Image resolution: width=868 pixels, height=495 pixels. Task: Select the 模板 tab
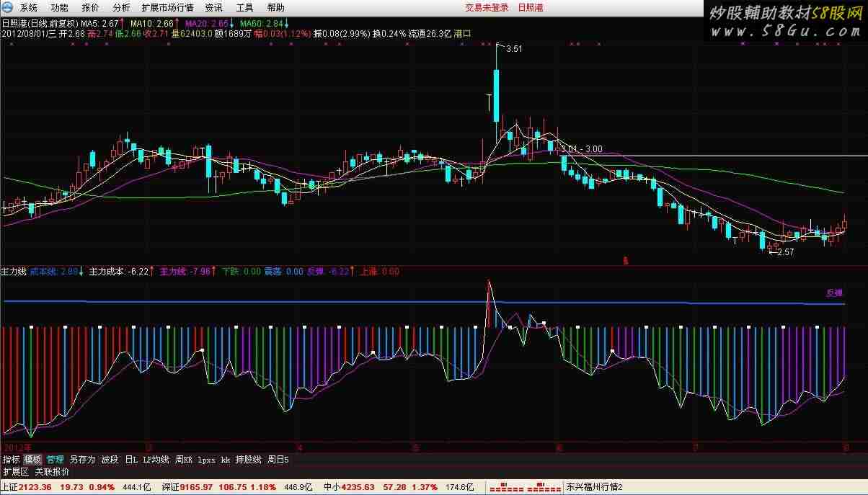click(32, 459)
